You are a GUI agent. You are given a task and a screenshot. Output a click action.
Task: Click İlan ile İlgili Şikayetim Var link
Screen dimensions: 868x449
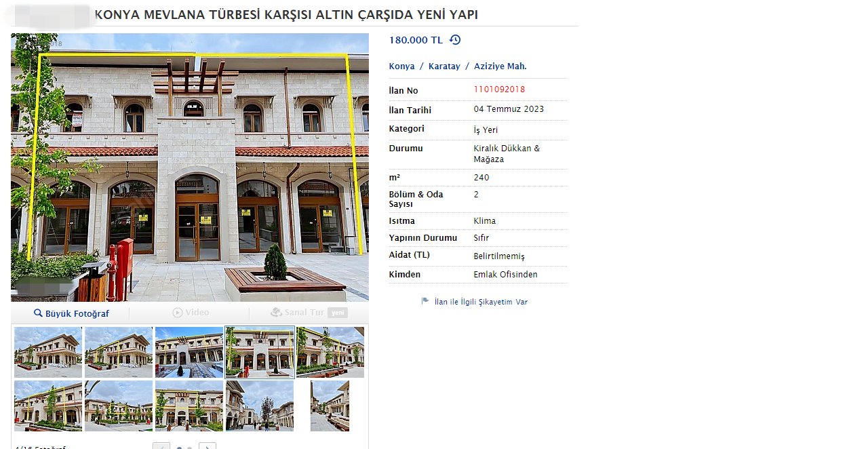pos(481,302)
